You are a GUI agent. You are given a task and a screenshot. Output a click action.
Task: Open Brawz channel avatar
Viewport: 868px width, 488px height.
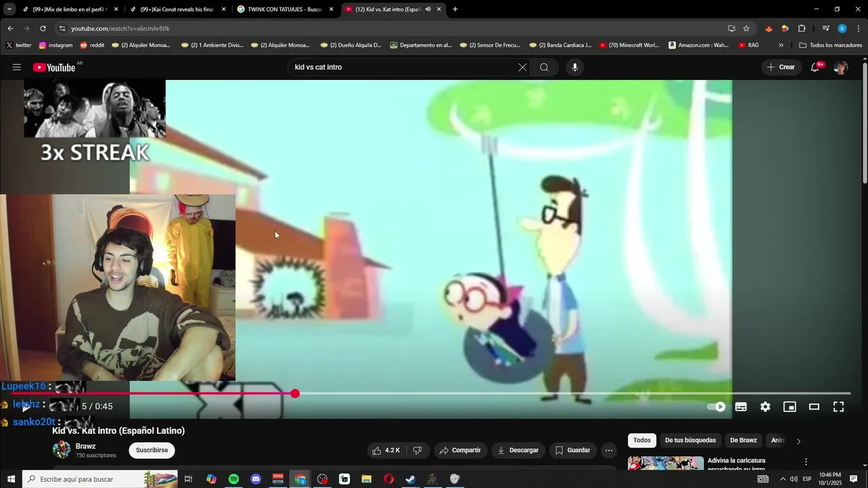pos(62,450)
